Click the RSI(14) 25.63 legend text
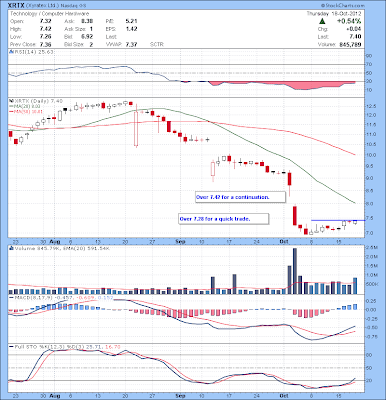 (x=33, y=52)
